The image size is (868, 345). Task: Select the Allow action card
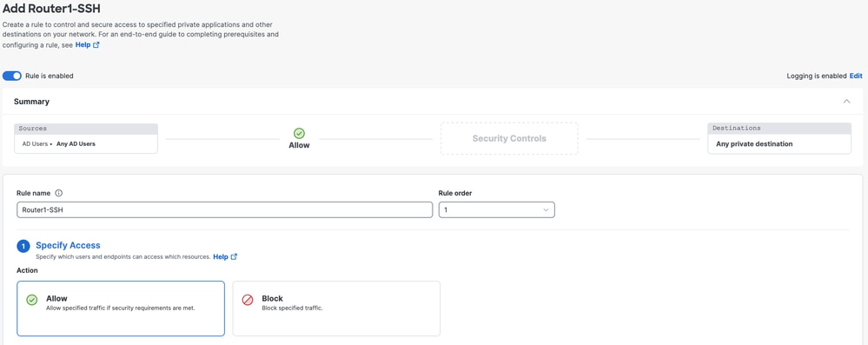tap(121, 309)
